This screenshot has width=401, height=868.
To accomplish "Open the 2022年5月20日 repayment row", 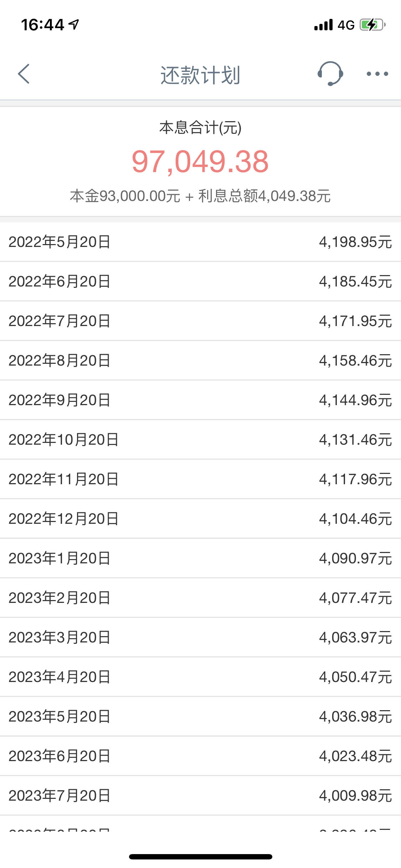I will point(200,242).
